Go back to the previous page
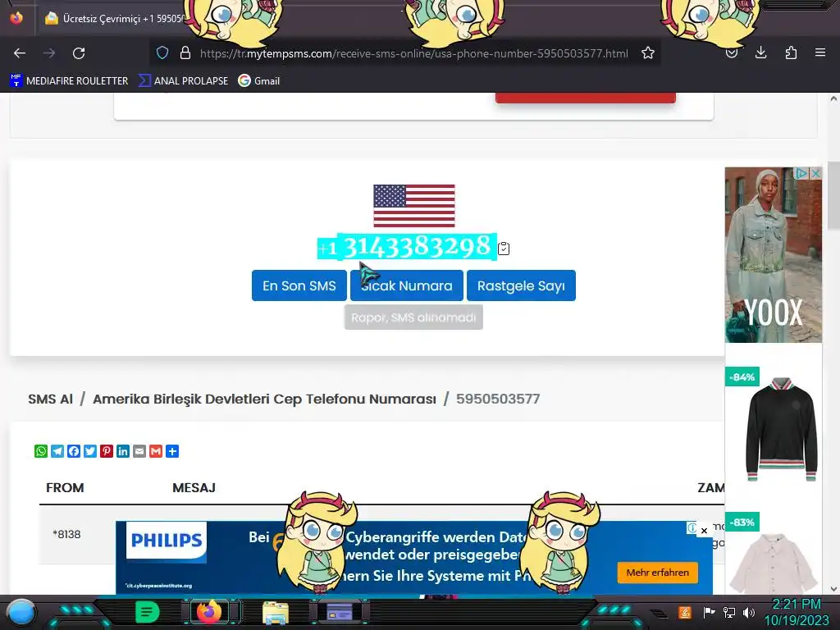Screen dimensions: 840x630 coord(20,53)
